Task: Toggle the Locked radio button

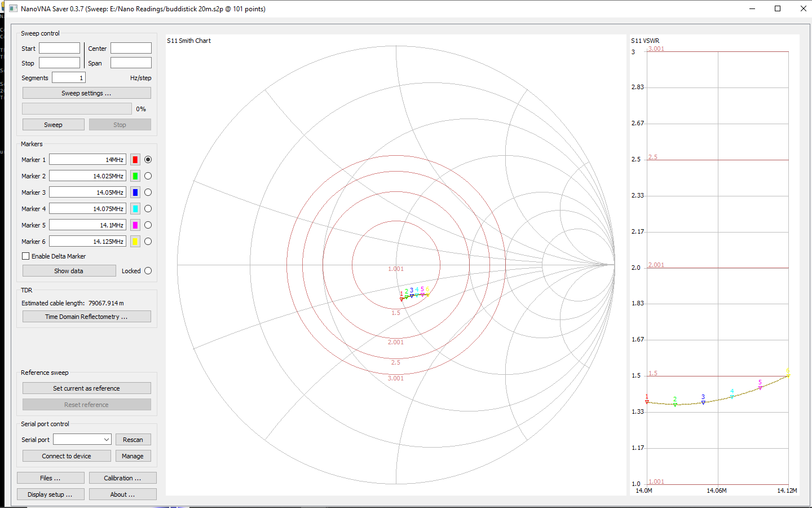Action: [148, 271]
